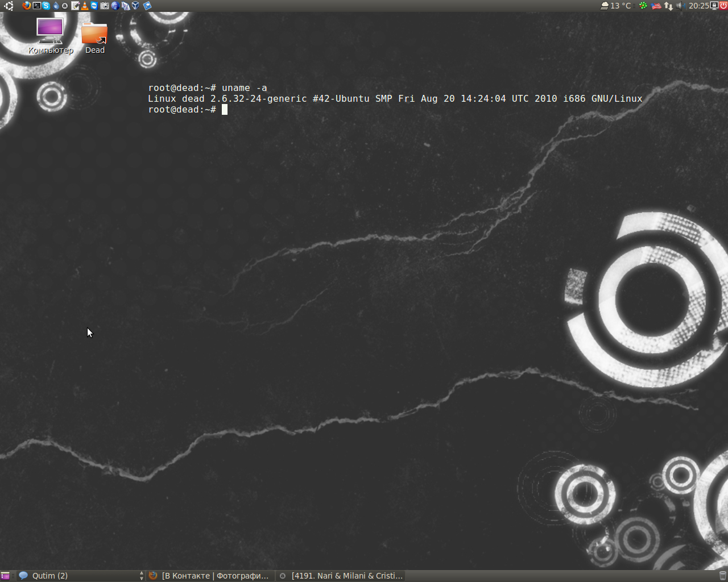The image size is (728, 582).
Task: Click the terminal prompt cursor block
Action: point(225,109)
